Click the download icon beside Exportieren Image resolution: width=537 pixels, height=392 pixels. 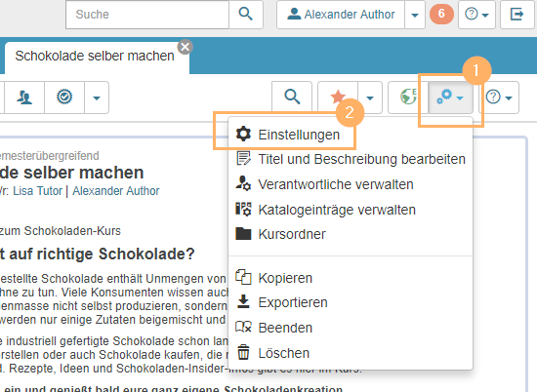point(243,301)
